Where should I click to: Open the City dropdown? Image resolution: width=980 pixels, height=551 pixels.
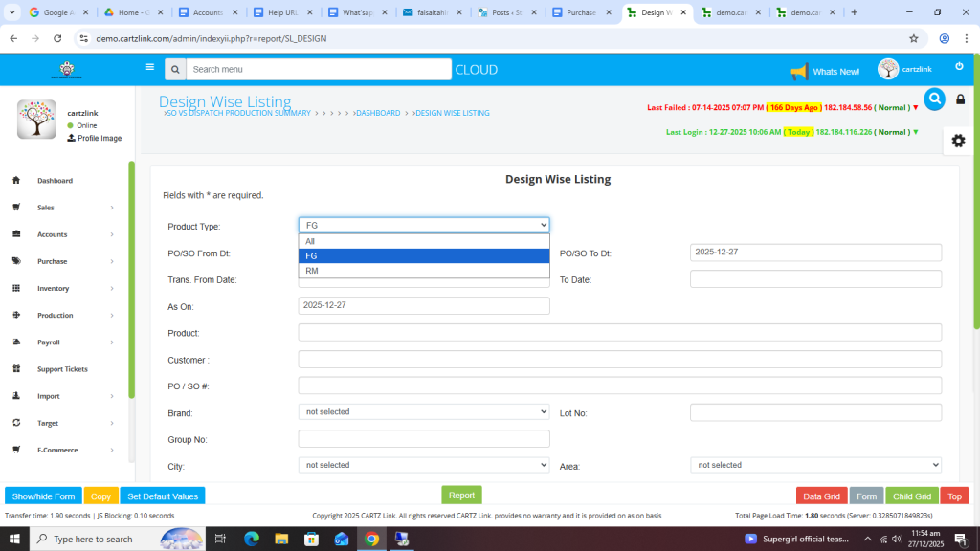click(x=424, y=465)
